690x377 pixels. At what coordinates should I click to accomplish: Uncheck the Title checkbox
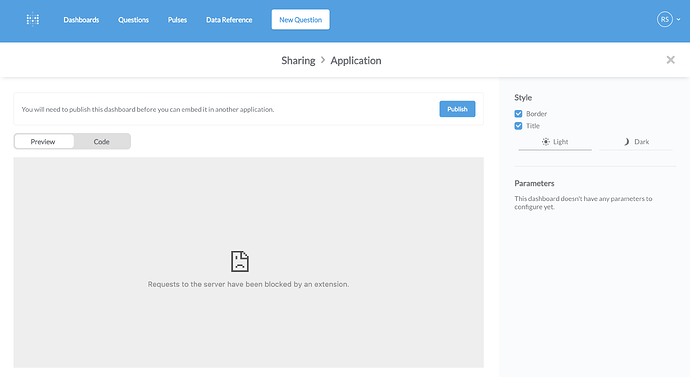point(518,126)
